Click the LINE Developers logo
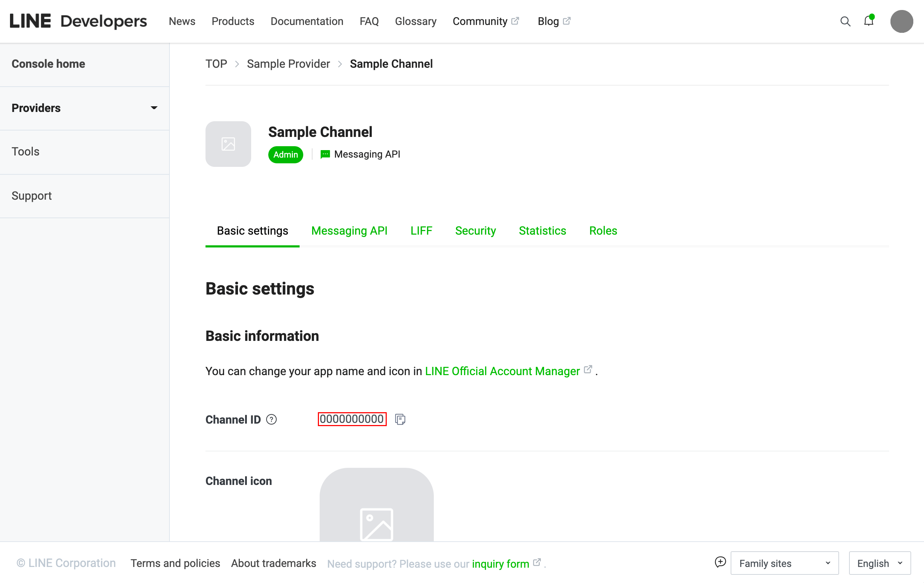The image size is (924, 583). tap(78, 21)
